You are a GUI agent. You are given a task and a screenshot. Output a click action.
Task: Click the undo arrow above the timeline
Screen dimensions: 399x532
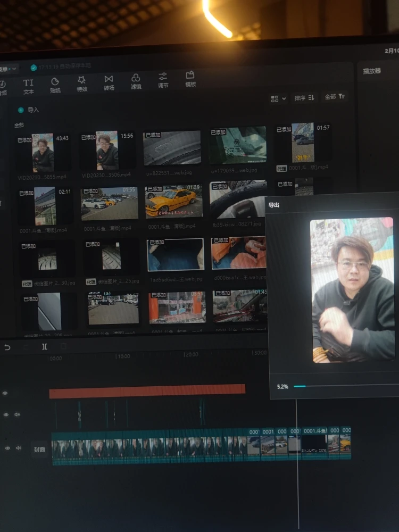[x=7, y=347]
